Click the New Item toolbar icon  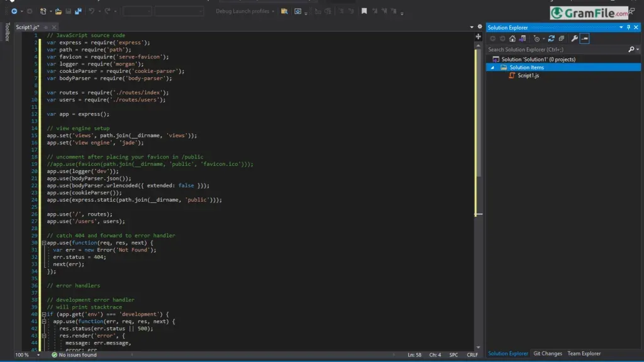43,11
